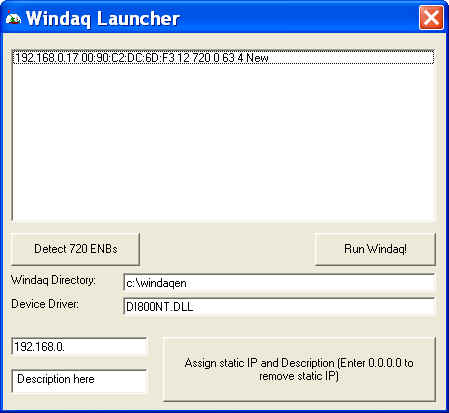Focus the Device Driver input field
449x413 pixels.
[279, 307]
